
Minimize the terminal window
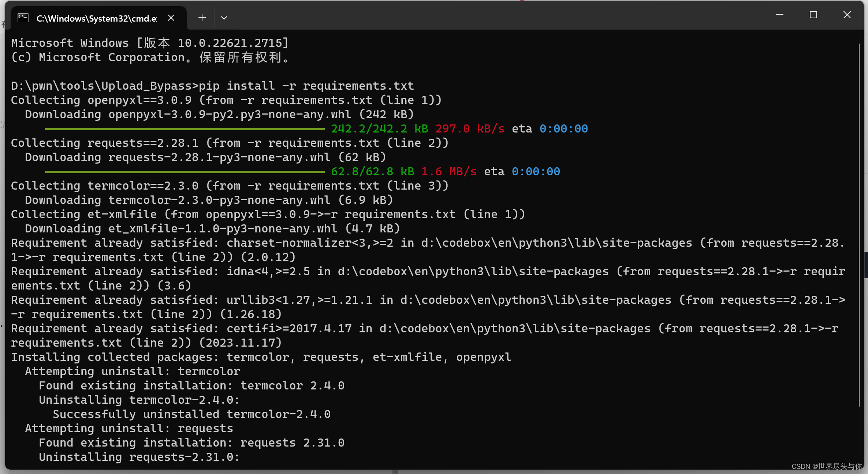click(x=779, y=15)
